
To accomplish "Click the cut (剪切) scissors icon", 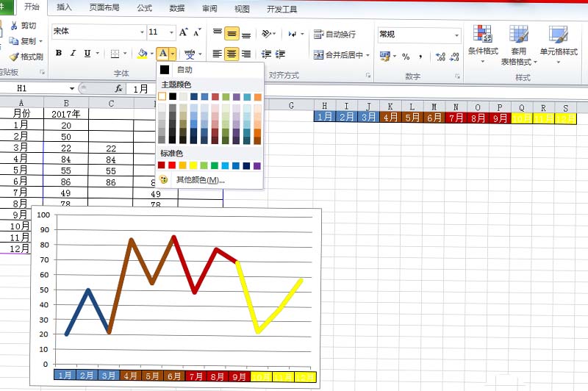I will [14, 26].
